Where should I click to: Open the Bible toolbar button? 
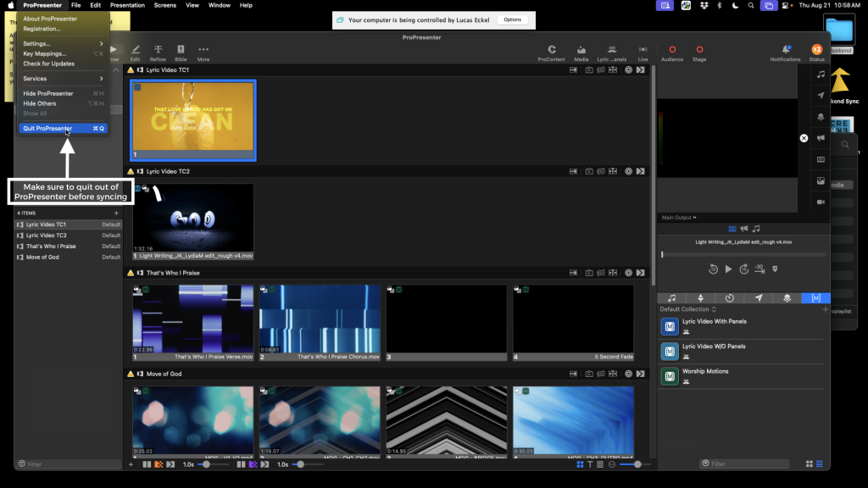(x=181, y=53)
